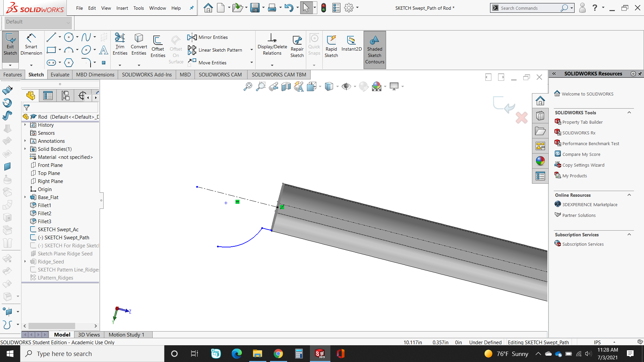This screenshot has width=644, height=362.
Task: Collapse the SOLIDWORKS Tools section
Action: coord(629,113)
